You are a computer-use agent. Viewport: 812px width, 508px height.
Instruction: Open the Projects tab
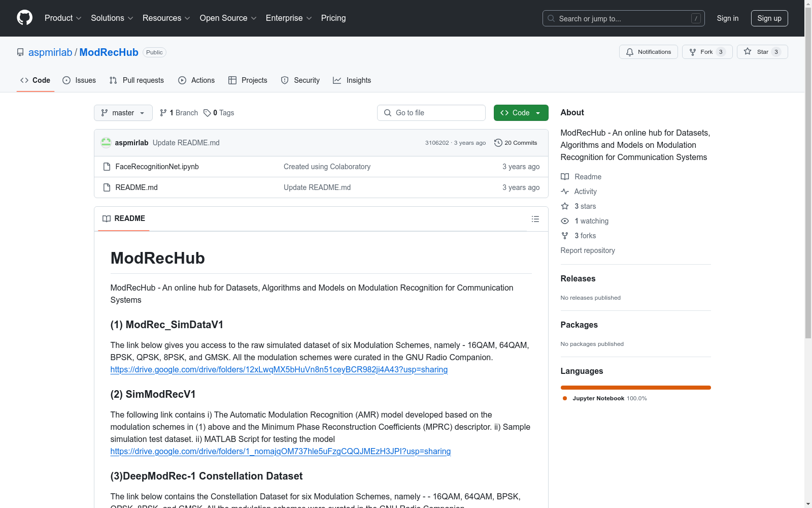click(x=248, y=80)
